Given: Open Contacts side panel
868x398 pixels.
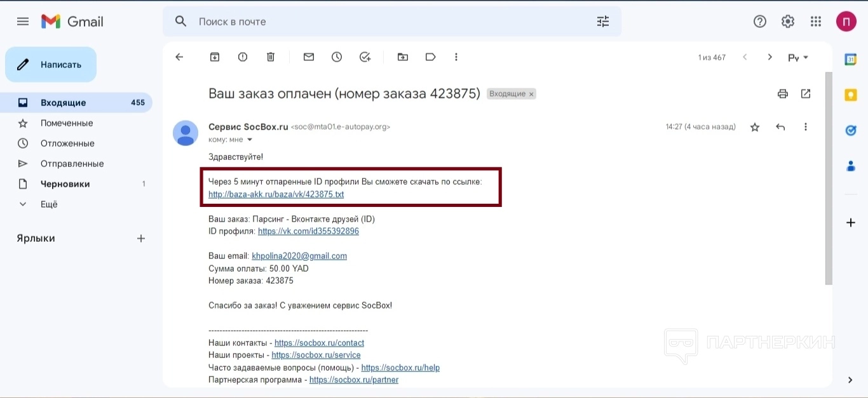Looking at the screenshot, I should pos(851,166).
